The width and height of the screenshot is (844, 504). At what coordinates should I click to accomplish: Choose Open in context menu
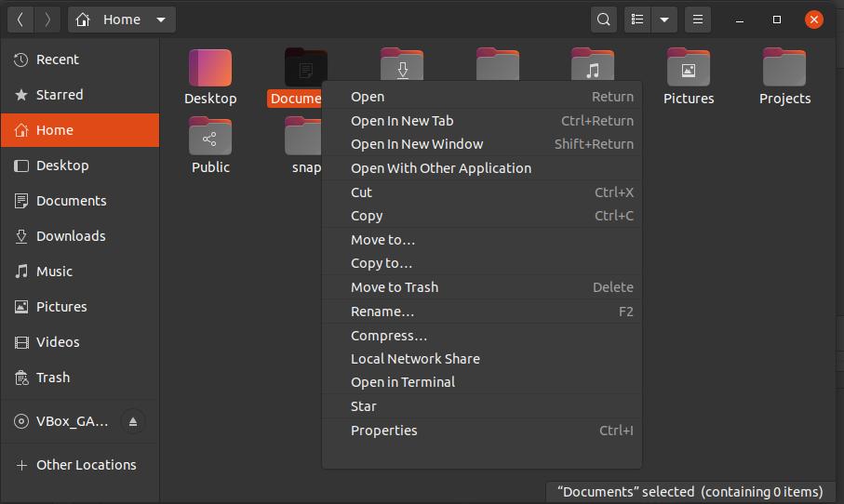(x=482, y=97)
